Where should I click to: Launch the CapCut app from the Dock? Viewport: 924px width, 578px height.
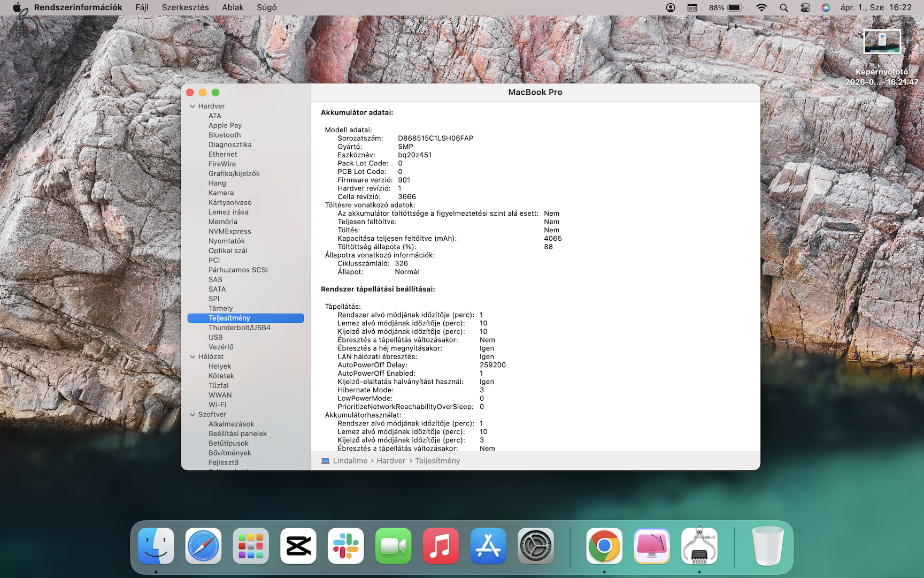tap(298, 546)
